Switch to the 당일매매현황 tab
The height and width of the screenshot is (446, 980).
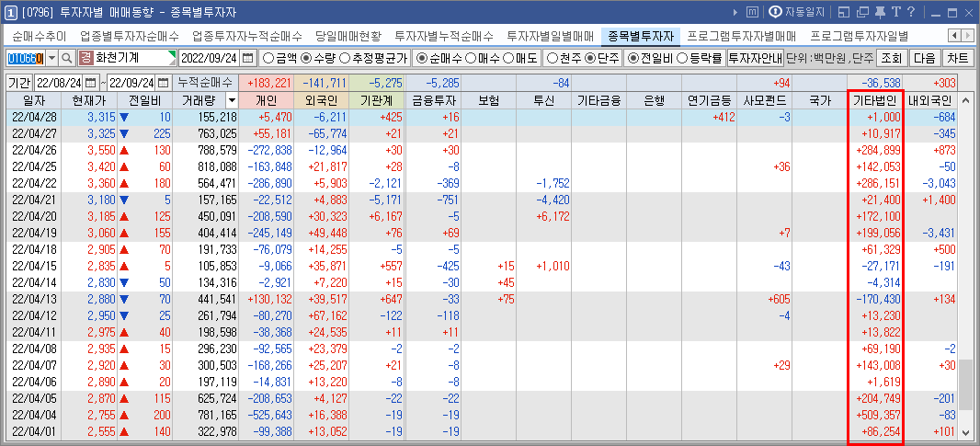[x=348, y=36]
